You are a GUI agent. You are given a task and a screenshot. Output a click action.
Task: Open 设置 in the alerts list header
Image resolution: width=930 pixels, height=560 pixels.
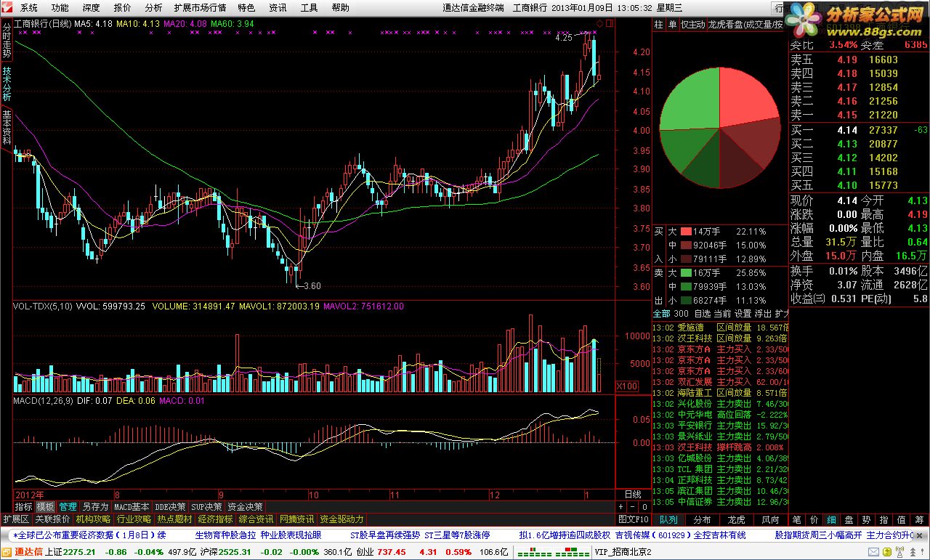coord(743,314)
